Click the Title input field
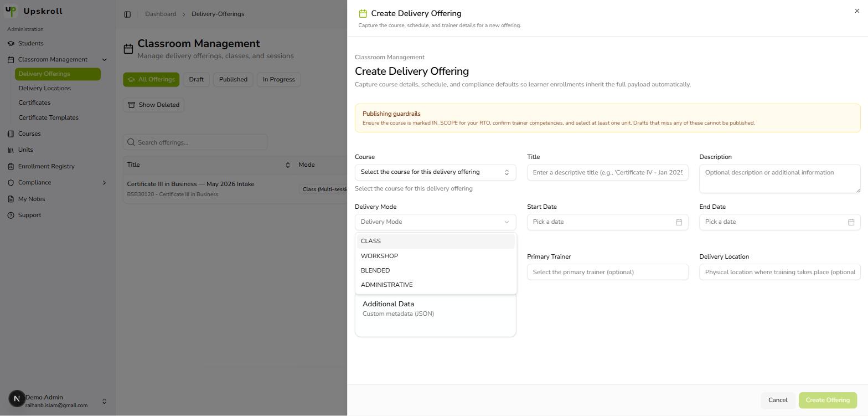Viewport: 868px width, 416px height. [x=607, y=172]
